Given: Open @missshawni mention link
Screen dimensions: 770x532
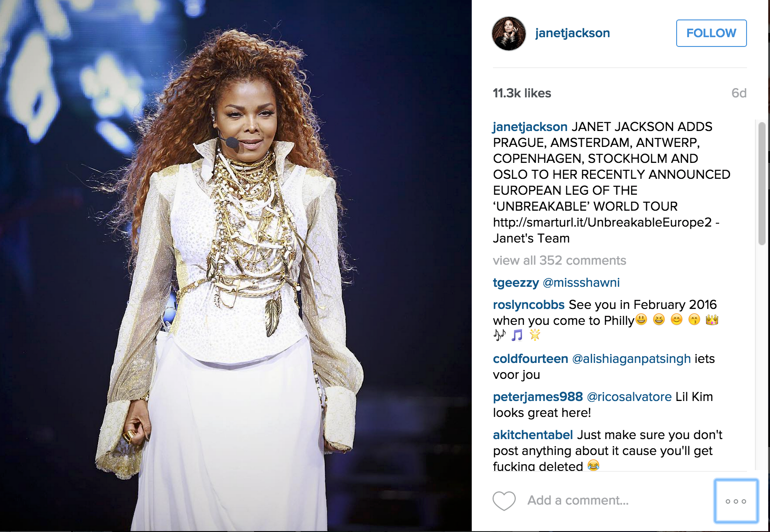Looking at the screenshot, I should [x=581, y=283].
